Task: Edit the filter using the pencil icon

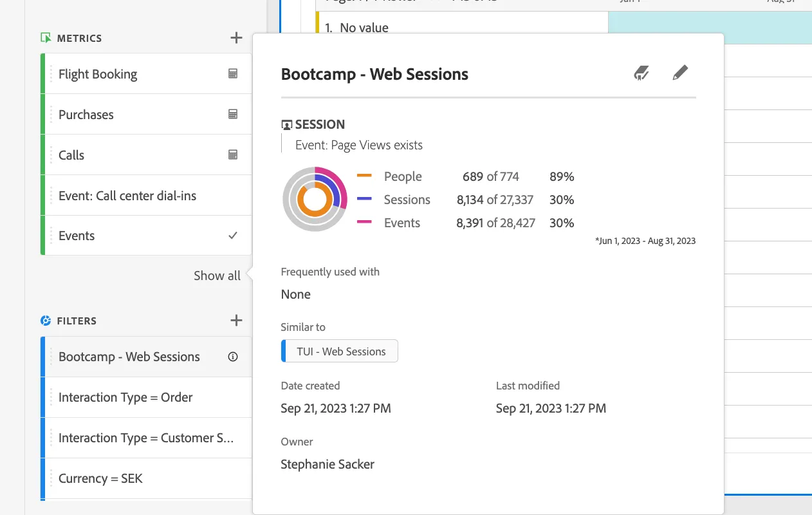Action: (679, 73)
